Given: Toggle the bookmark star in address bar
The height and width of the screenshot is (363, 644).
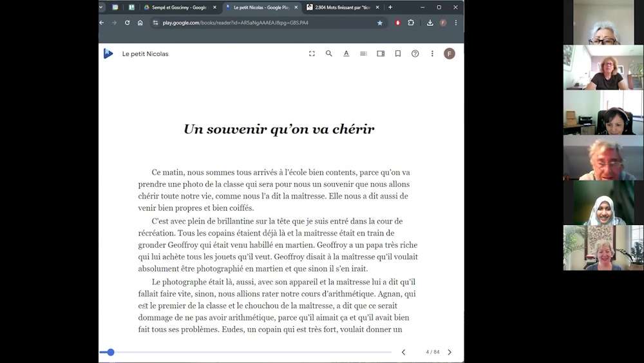Looking at the screenshot, I should click(380, 23).
